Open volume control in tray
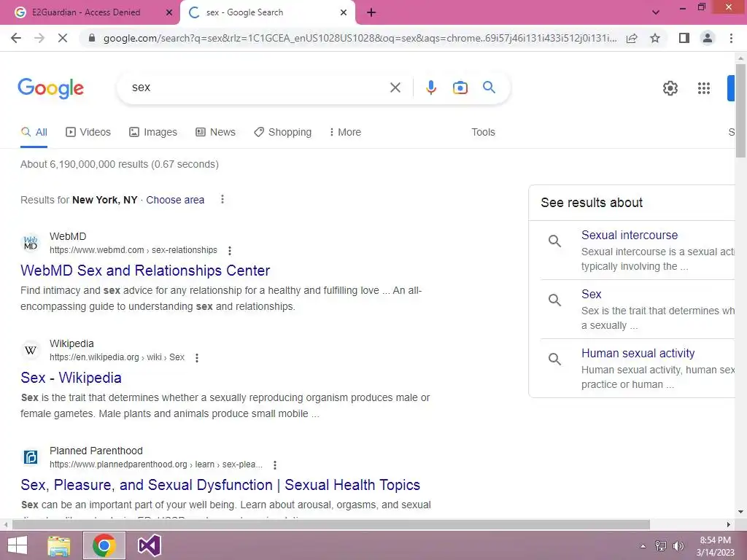This screenshot has height=560, width=747. (678, 546)
